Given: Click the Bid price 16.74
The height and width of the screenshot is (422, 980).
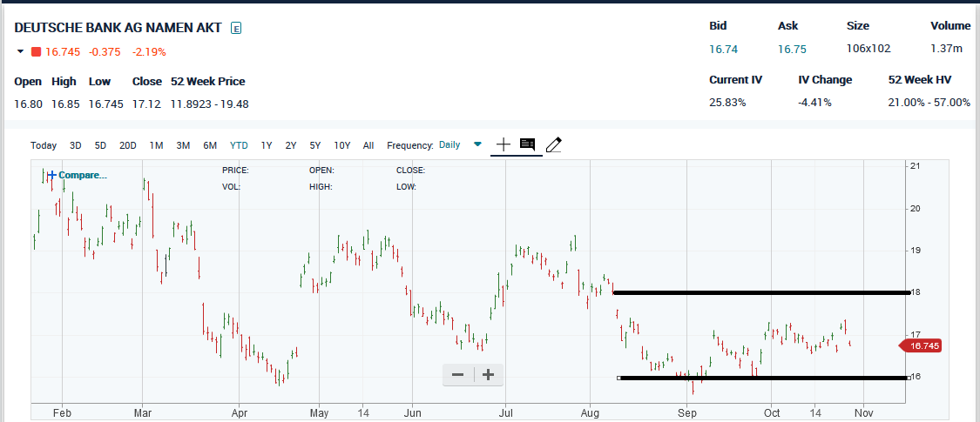Looking at the screenshot, I should point(723,49).
